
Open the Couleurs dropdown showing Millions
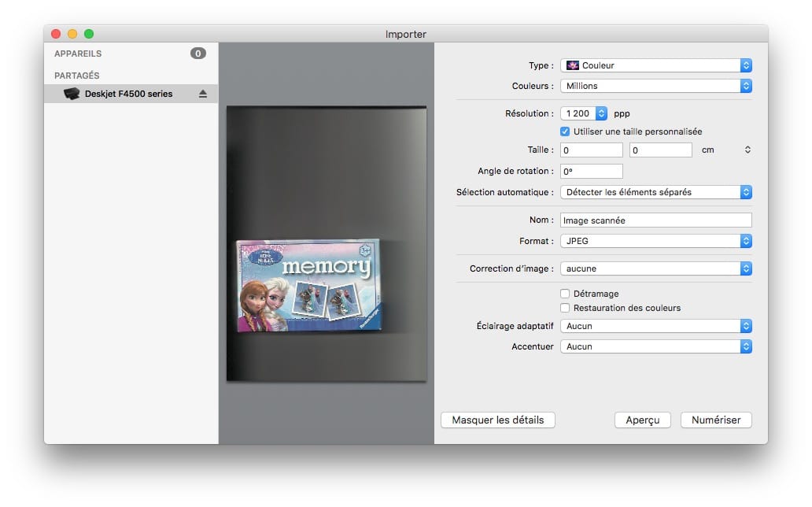pos(655,86)
